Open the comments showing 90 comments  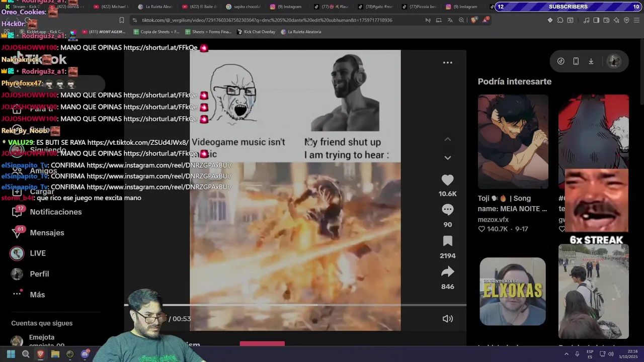447,209
